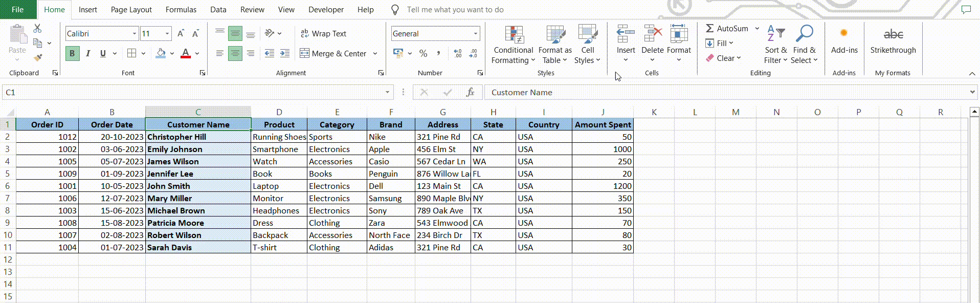This screenshot has width=980, height=303.
Task: Toggle Bold formatting
Action: tap(72, 53)
